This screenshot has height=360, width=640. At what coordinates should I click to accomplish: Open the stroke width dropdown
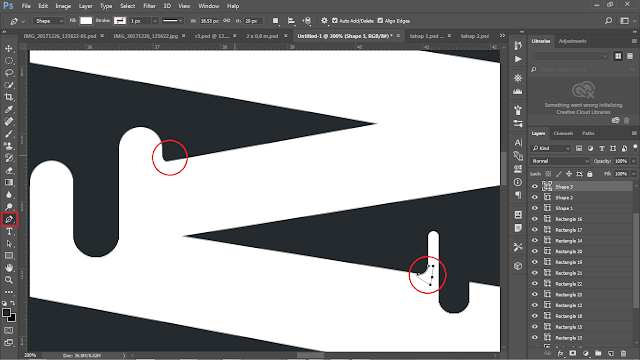coord(155,21)
